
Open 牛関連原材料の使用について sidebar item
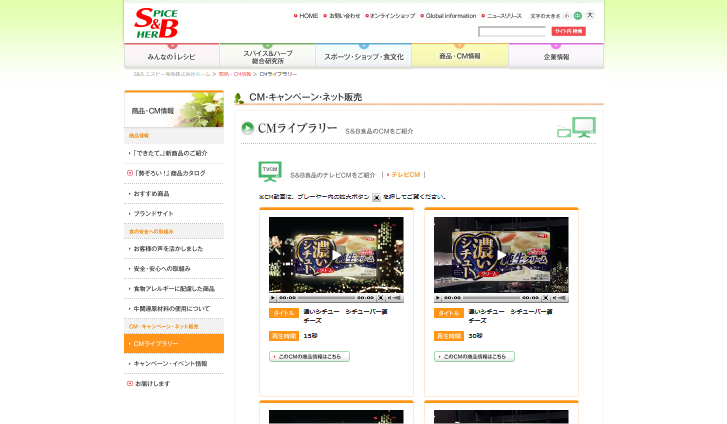coord(174,308)
